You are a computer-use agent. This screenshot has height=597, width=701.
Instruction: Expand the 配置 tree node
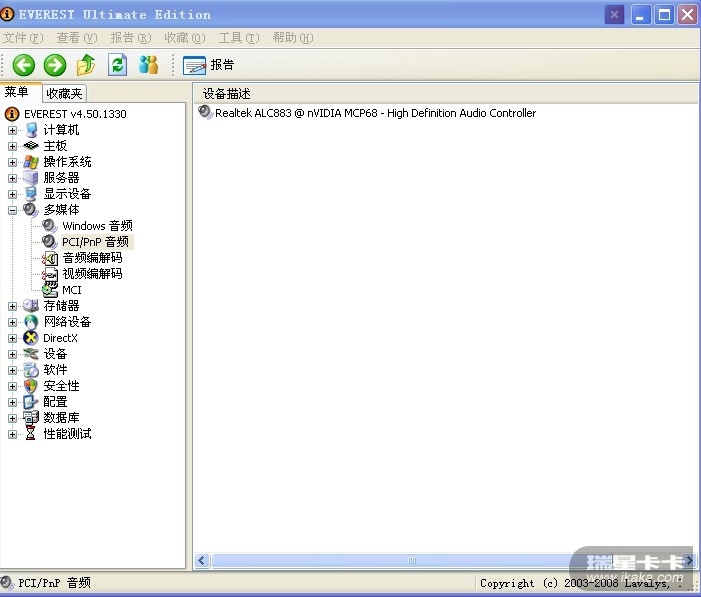13,402
